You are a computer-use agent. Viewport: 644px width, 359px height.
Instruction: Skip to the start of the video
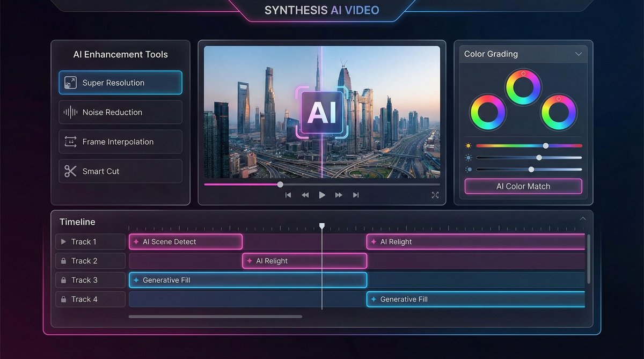click(288, 195)
